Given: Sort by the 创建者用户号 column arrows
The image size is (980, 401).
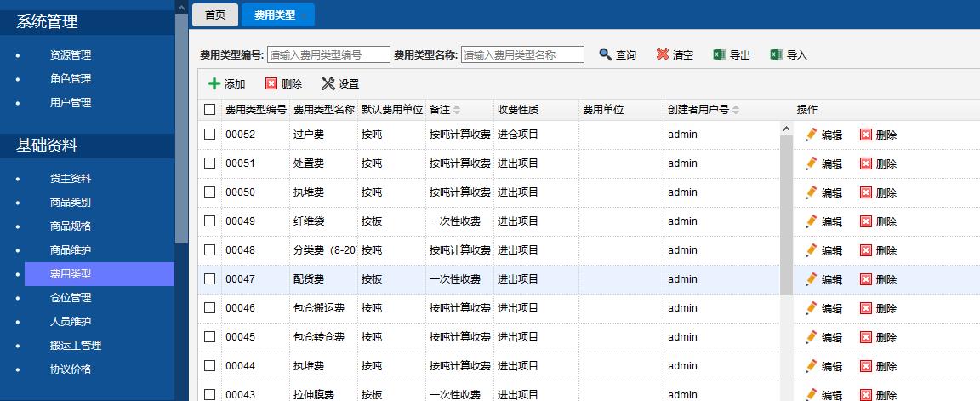Looking at the screenshot, I should 736,110.
